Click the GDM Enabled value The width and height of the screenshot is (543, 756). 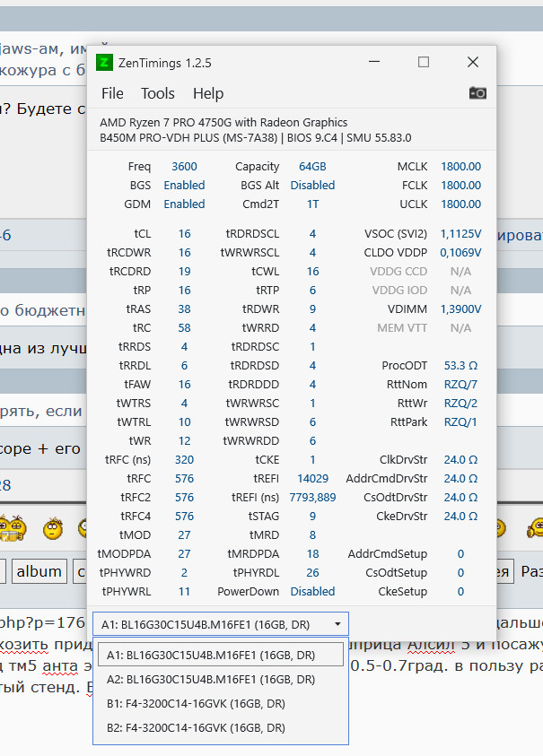click(x=184, y=204)
